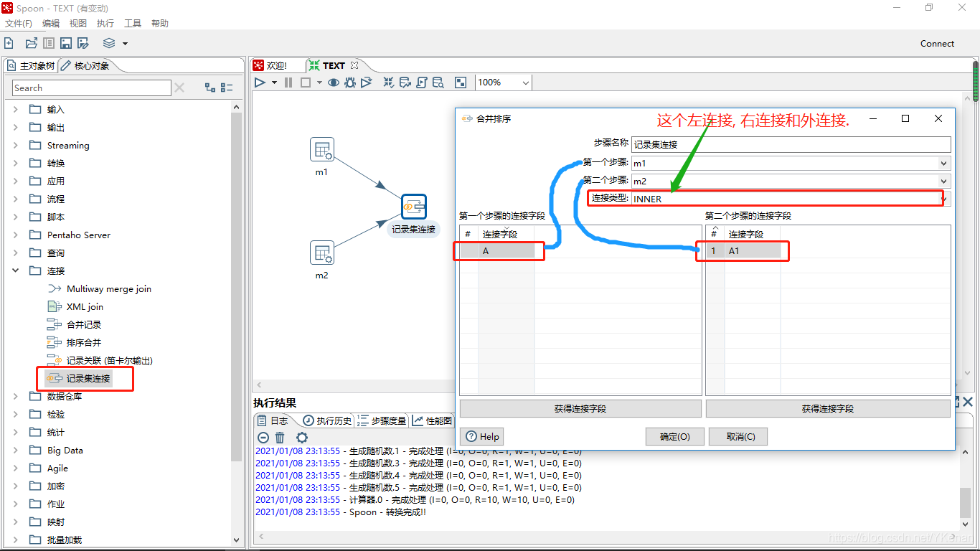
Task: Open the 文件(F) menu
Action: click(x=19, y=24)
